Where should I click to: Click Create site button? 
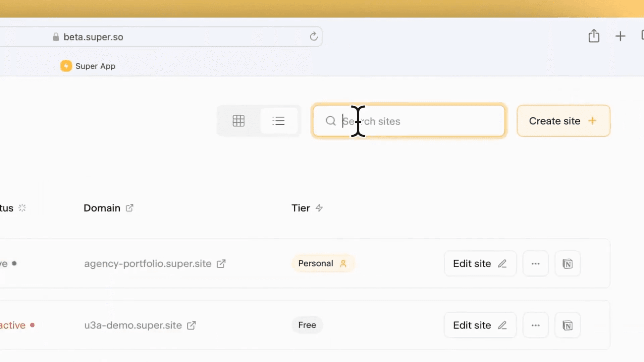[x=563, y=121]
